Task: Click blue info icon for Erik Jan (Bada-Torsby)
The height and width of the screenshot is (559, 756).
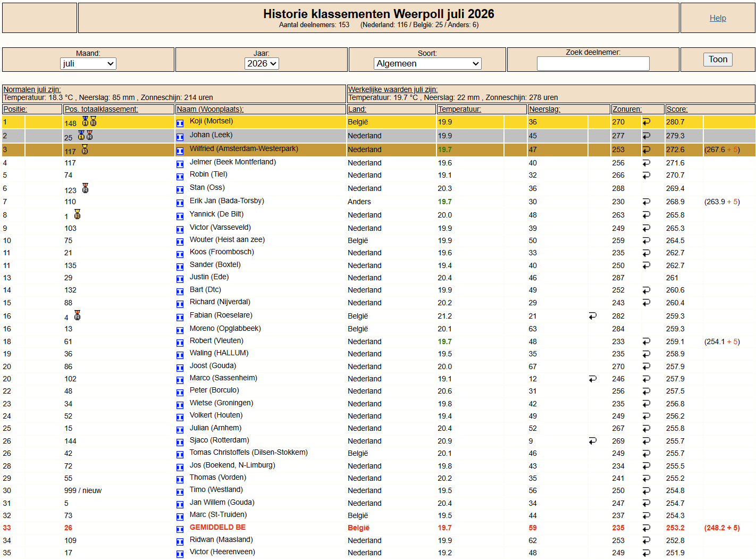Action: [180, 203]
